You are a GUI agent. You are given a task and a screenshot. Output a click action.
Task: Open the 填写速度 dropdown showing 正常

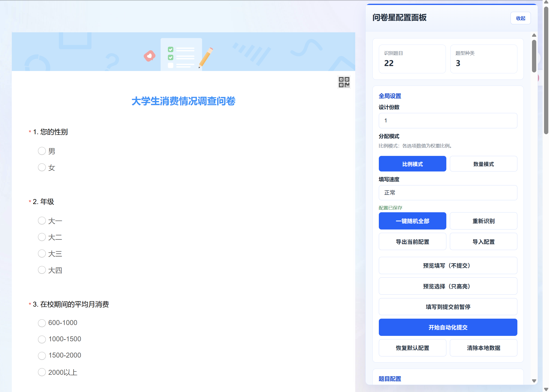coord(448,193)
